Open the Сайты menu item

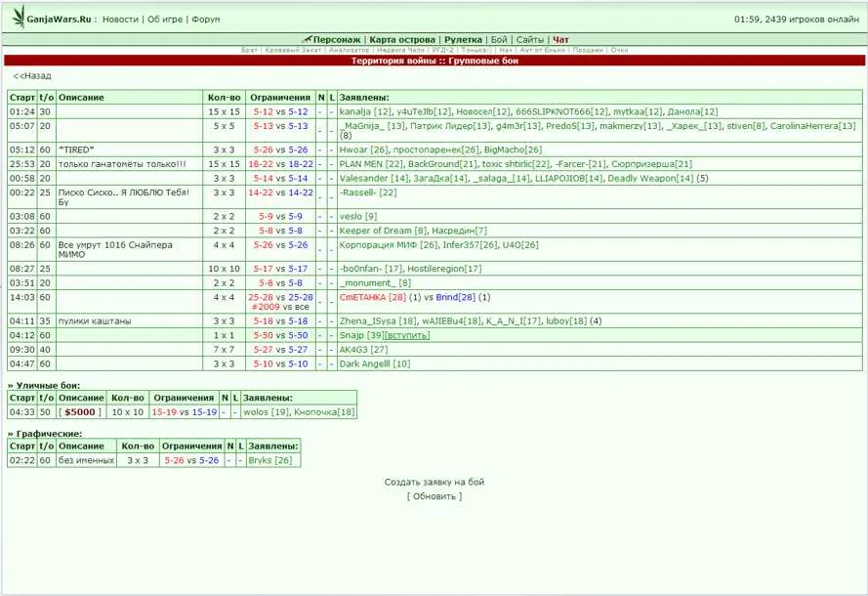(x=530, y=40)
